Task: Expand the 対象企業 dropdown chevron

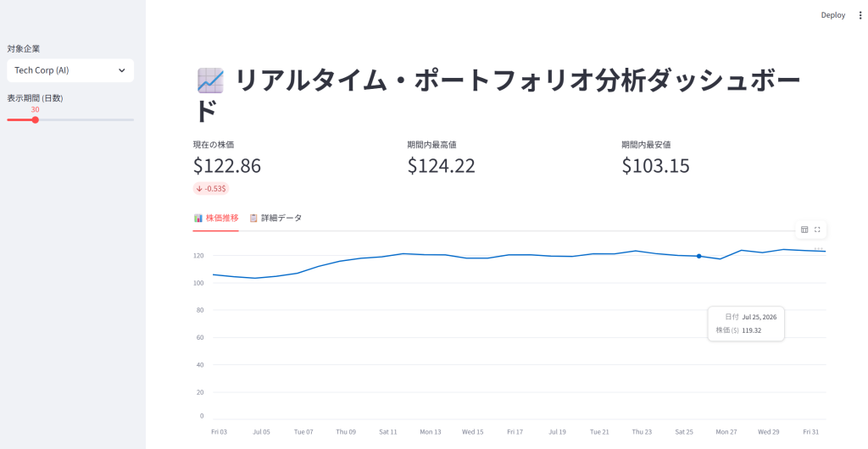Action: coord(122,70)
